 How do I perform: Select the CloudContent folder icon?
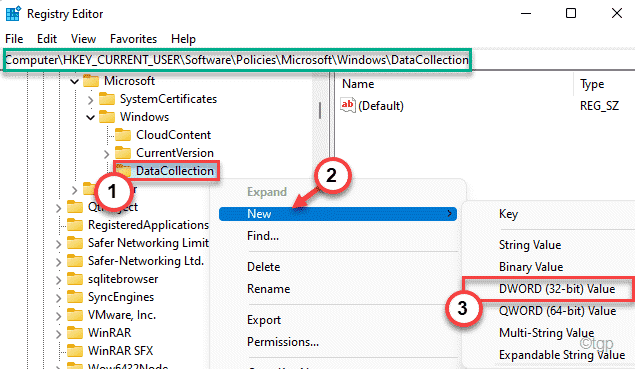pos(123,134)
